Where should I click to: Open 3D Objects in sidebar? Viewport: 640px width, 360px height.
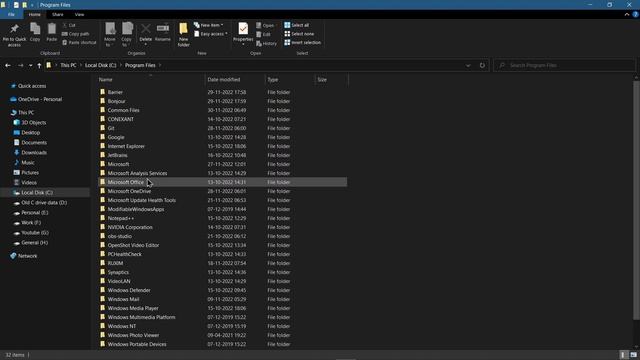coord(33,122)
